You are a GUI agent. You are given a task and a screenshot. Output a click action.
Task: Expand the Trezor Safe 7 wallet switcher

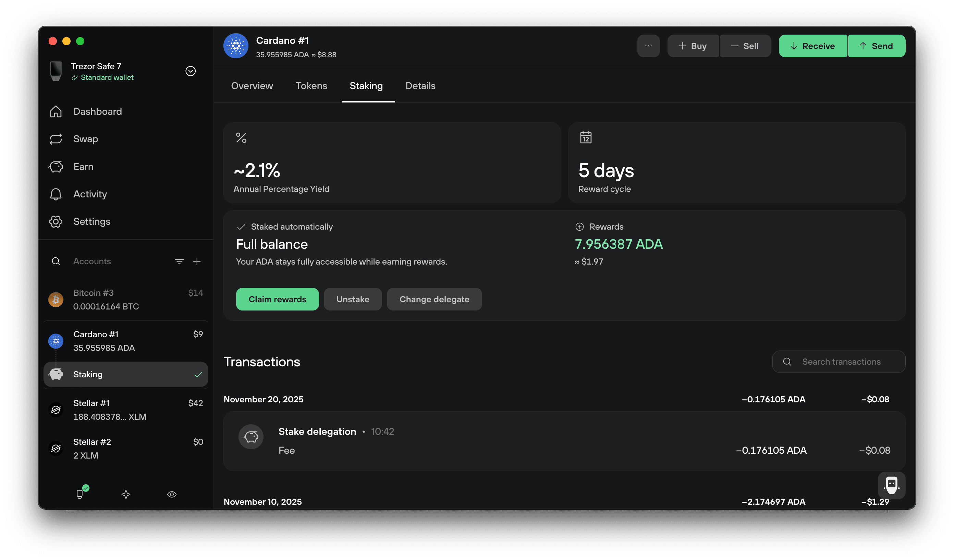click(191, 71)
